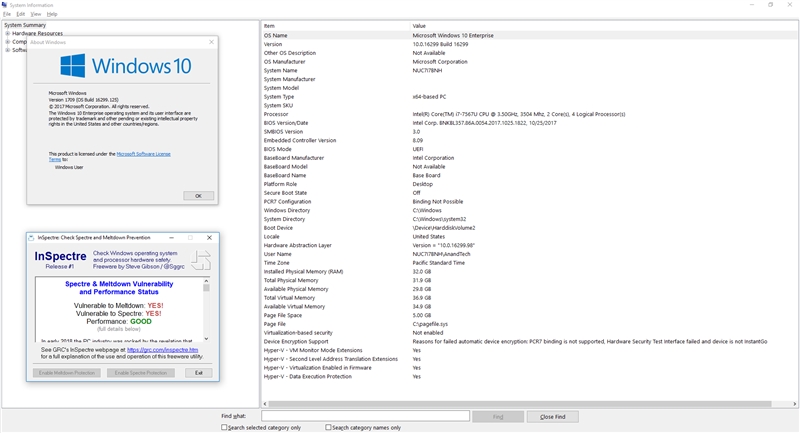The image size is (800, 433).
Task: Select the BaseBoard Manufacturer row
Action: point(530,158)
